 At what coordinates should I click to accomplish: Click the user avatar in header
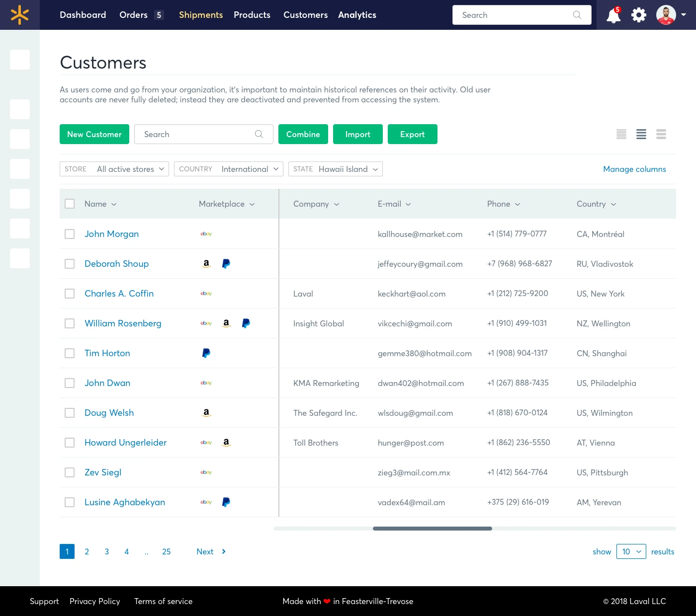[x=666, y=15]
